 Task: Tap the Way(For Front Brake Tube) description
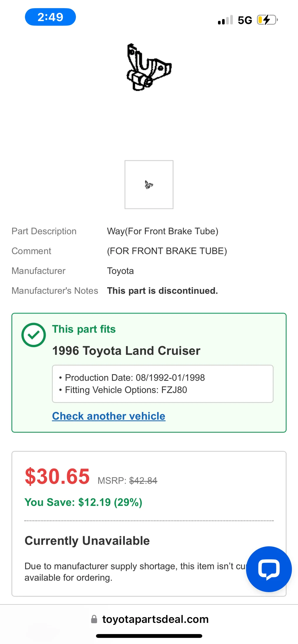pyautogui.click(x=163, y=231)
